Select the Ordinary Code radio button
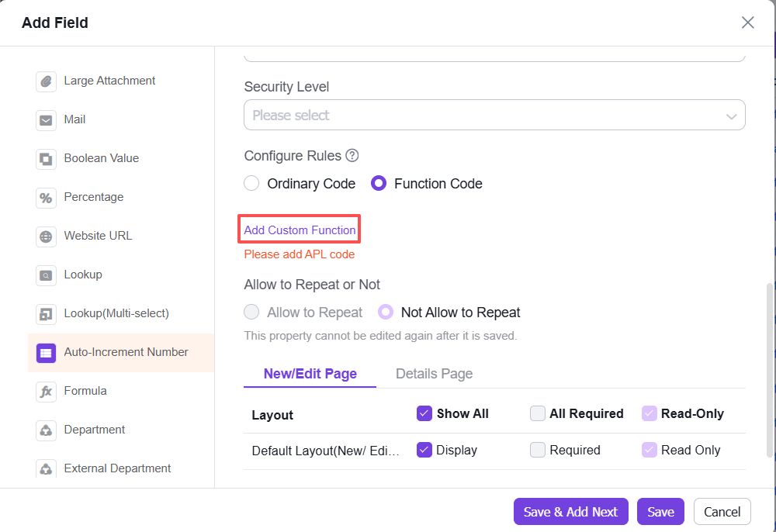The image size is (776, 532). (x=251, y=184)
